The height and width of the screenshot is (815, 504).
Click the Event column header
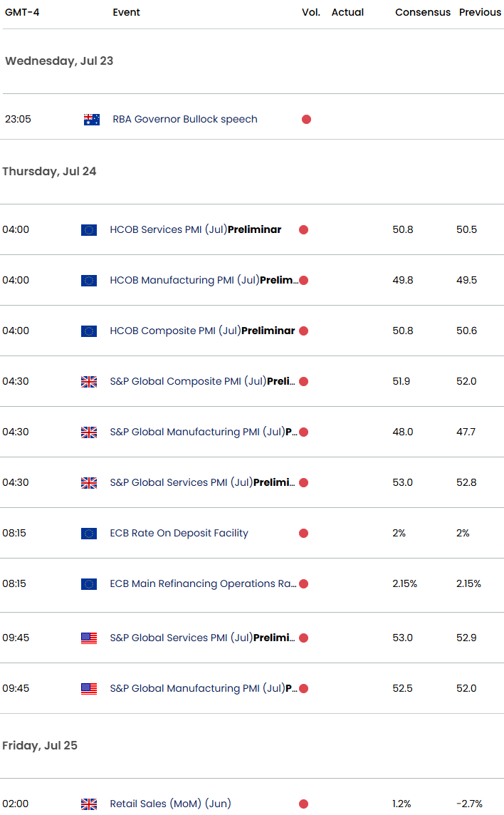tap(127, 13)
